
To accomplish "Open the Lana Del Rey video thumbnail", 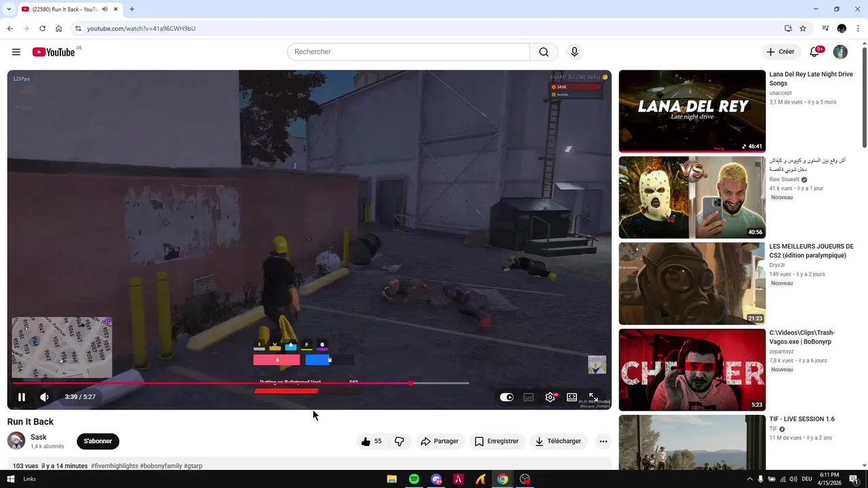I will [x=692, y=111].
